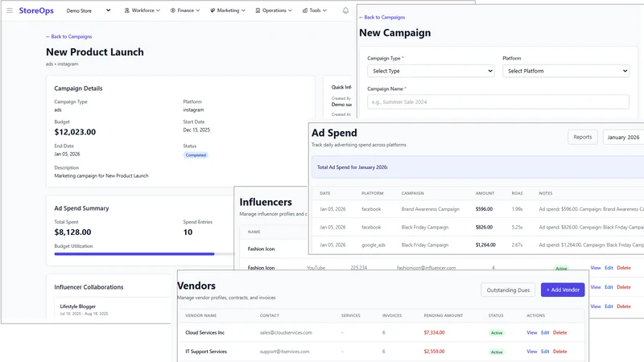644x362 pixels.
Task: Open the Tools menu
Action: (315, 10)
